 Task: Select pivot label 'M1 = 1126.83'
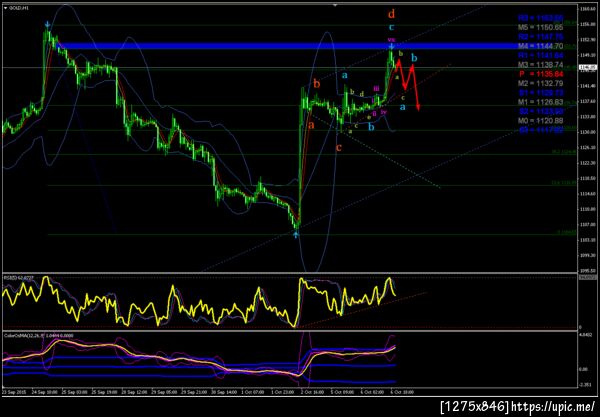click(x=540, y=102)
